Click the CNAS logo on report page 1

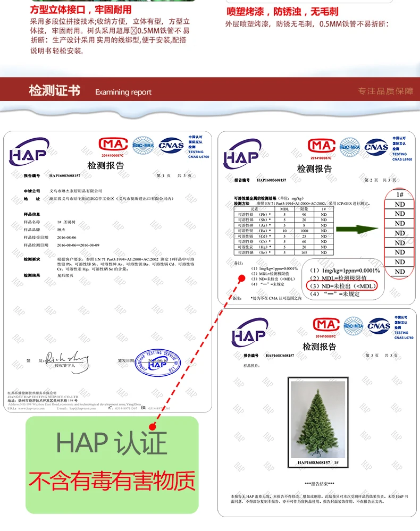(x=171, y=146)
